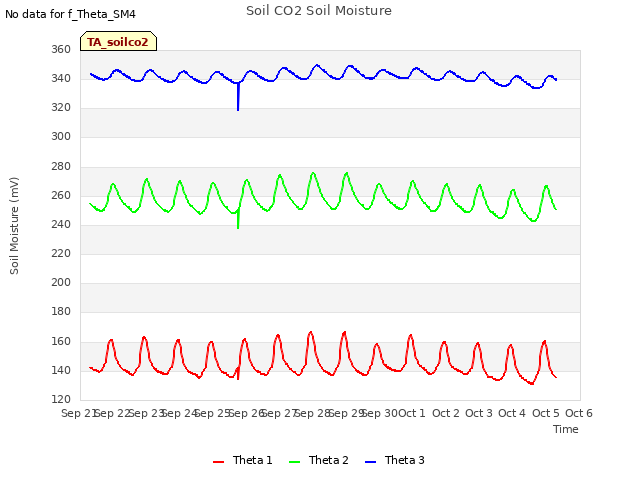640x480 pixels.
Task: Click the Soil Moisture (mV) axis label
Action: (14, 226)
